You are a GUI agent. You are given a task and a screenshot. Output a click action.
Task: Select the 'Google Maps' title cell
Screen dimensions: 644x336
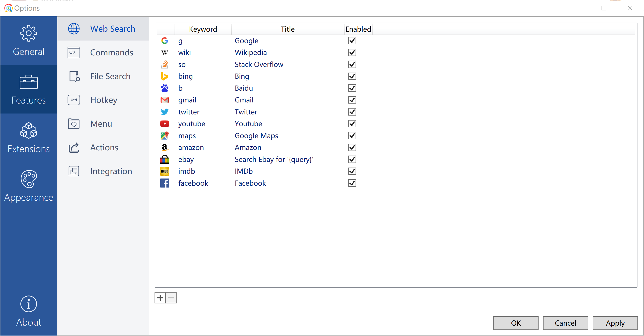tap(256, 136)
